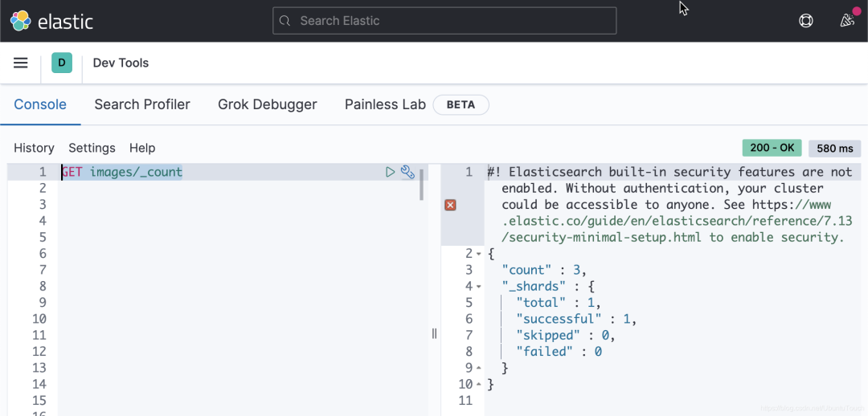Viewport: 868px width, 416px height.
Task: Run the request with the play icon
Action: [391, 172]
